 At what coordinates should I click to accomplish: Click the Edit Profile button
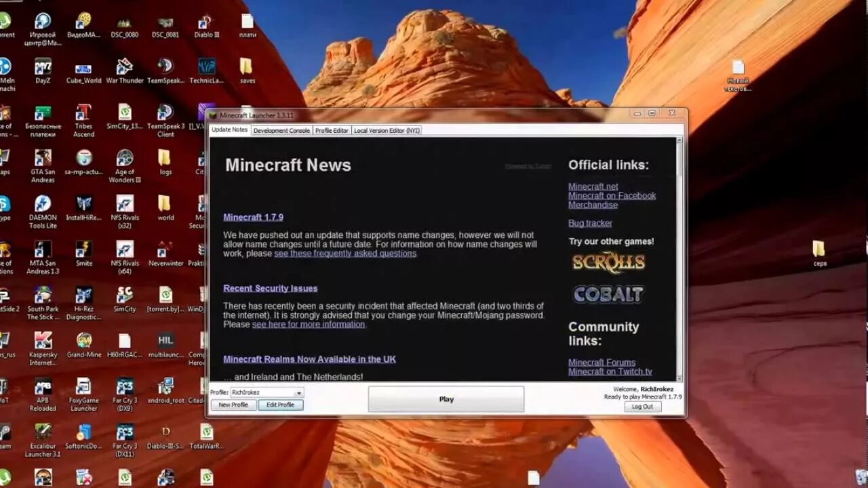280,405
